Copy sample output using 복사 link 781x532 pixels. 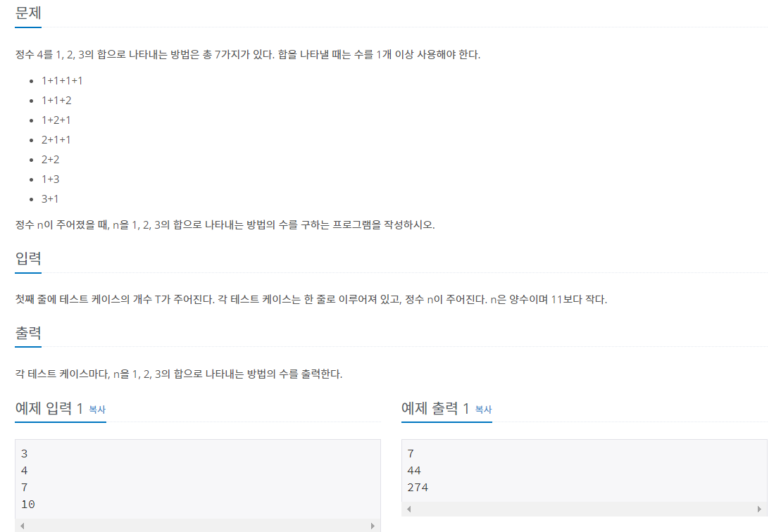coord(483,410)
